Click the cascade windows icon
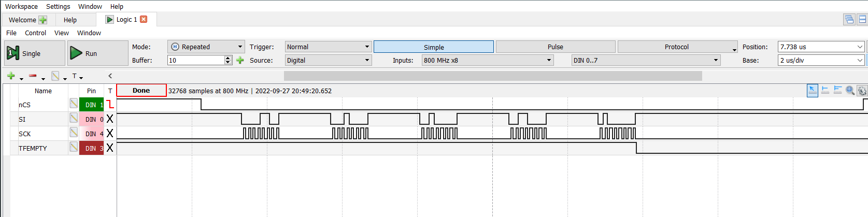 (x=849, y=19)
